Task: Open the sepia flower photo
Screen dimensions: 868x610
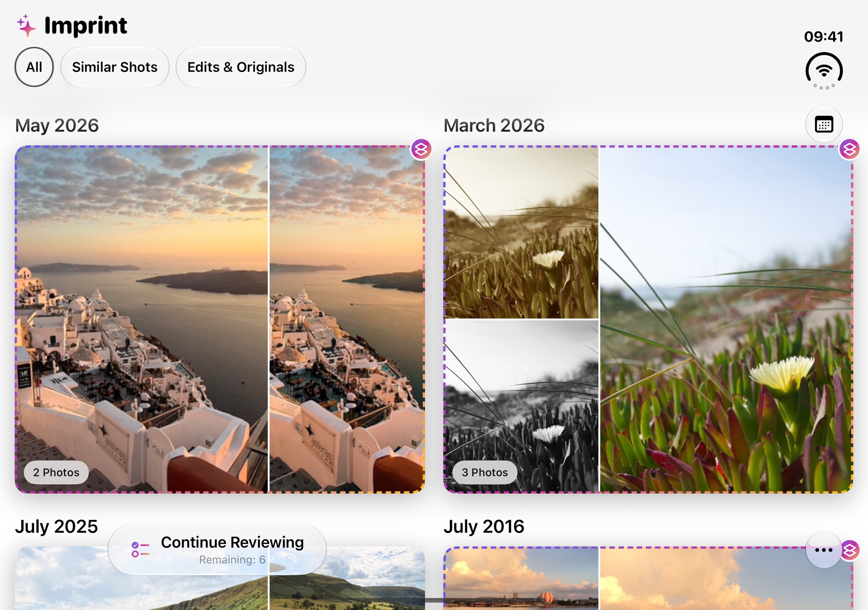Action: 521,232
